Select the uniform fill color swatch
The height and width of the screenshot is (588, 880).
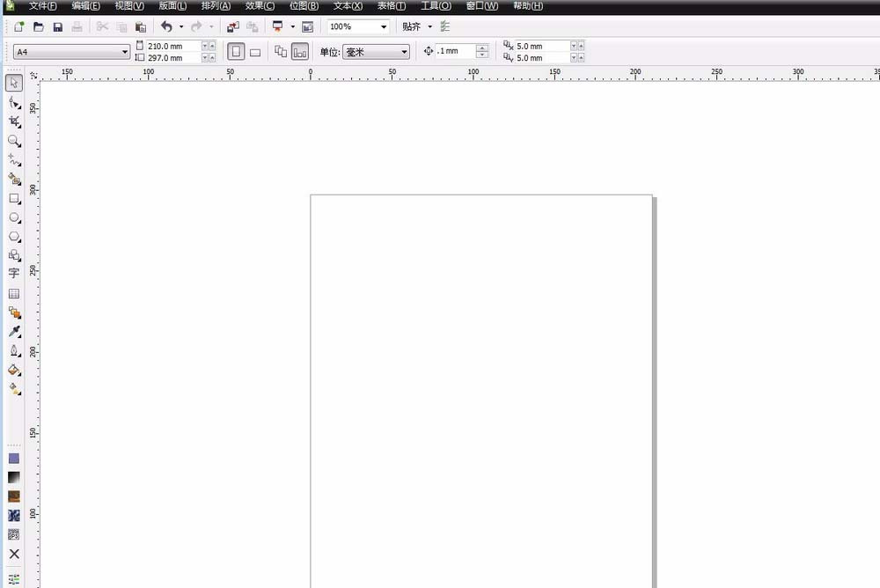pos(14,459)
